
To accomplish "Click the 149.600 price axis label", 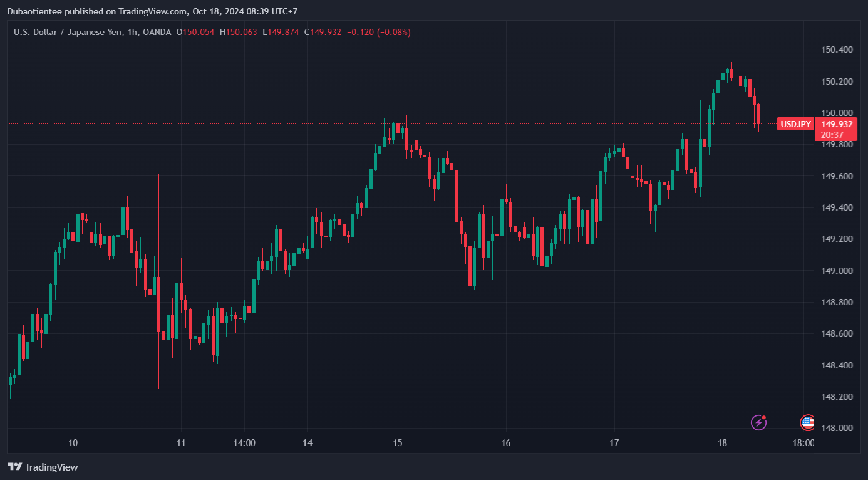I will tap(837, 176).
